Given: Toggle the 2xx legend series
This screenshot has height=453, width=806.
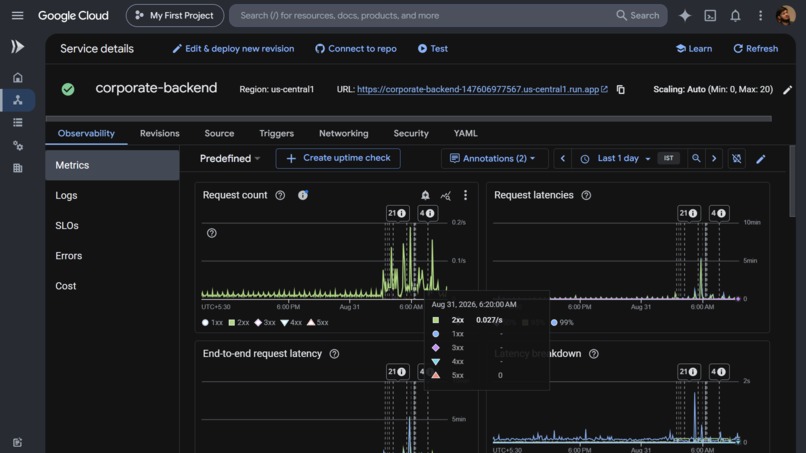Looking at the screenshot, I should 239,322.
